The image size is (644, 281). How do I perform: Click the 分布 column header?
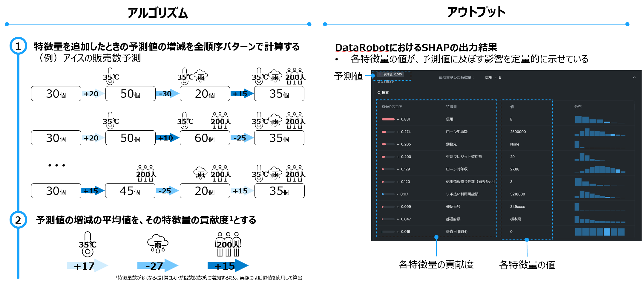578,107
